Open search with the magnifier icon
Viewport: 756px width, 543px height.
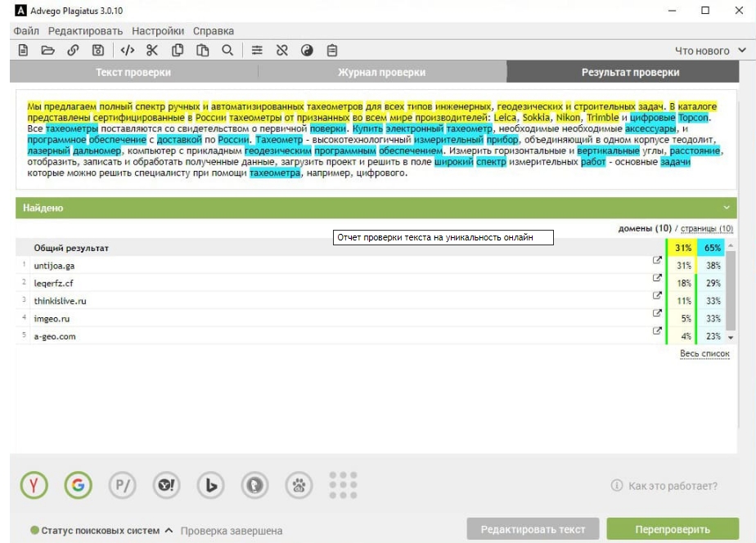[227, 50]
